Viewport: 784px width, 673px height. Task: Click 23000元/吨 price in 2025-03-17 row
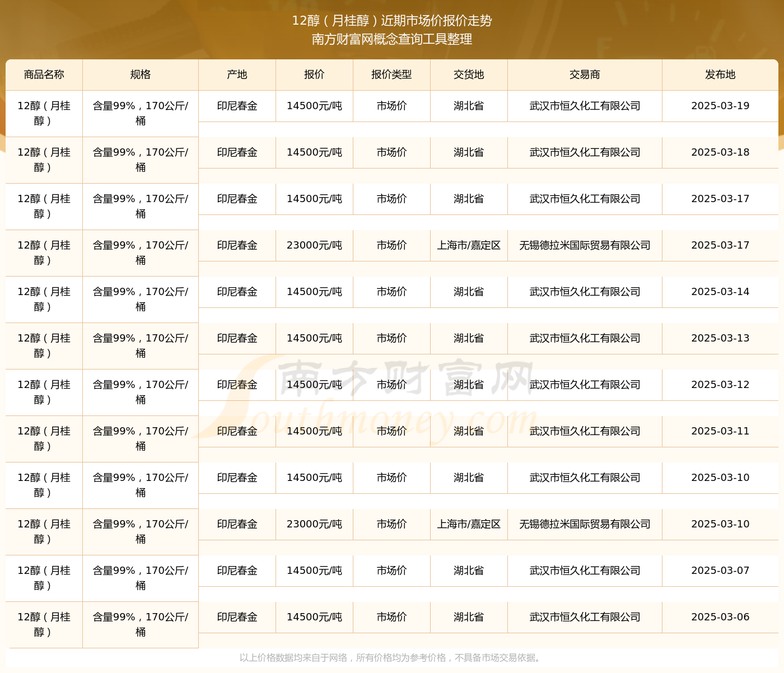pos(314,245)
